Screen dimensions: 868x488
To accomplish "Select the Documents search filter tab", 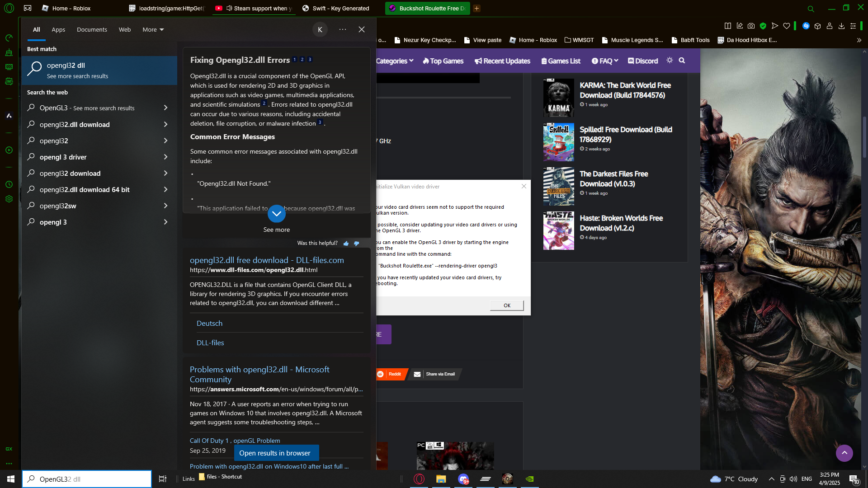I will (92, 30).
